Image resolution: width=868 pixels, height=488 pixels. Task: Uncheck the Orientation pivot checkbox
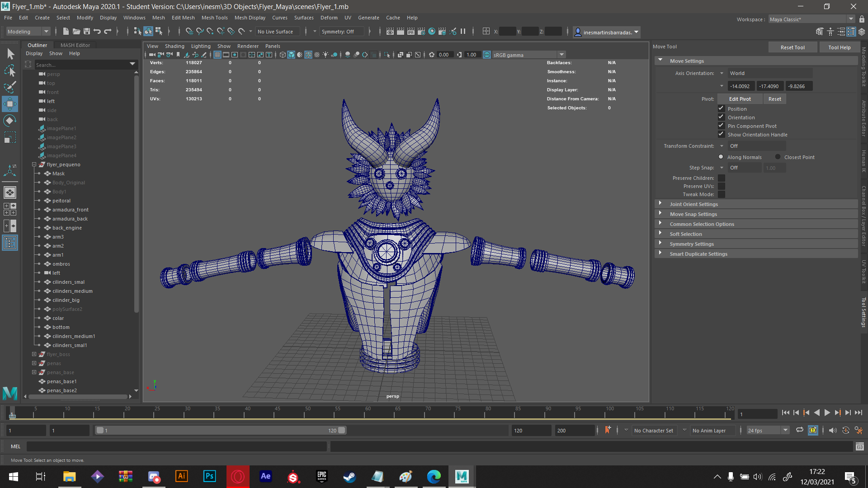[x=722, y=117]
